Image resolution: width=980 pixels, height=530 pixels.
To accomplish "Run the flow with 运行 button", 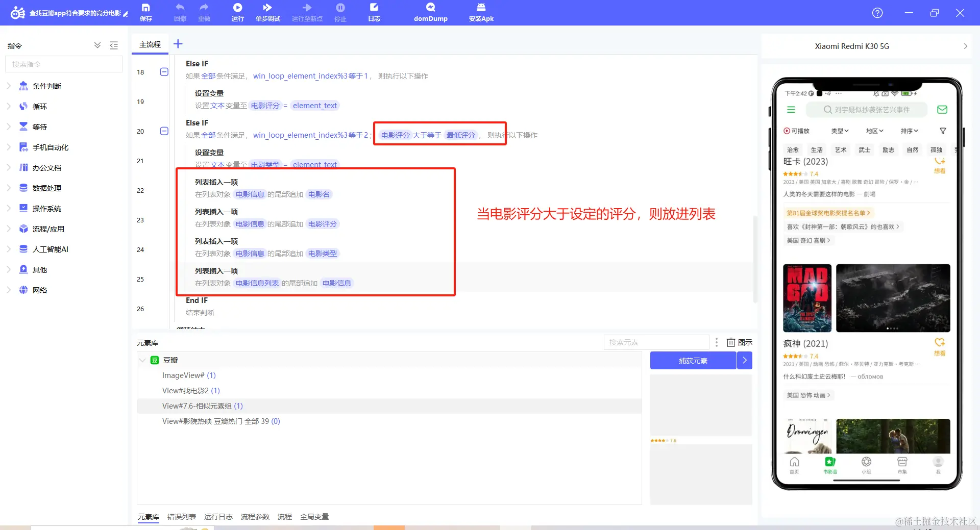I will [x=237, y=12].
